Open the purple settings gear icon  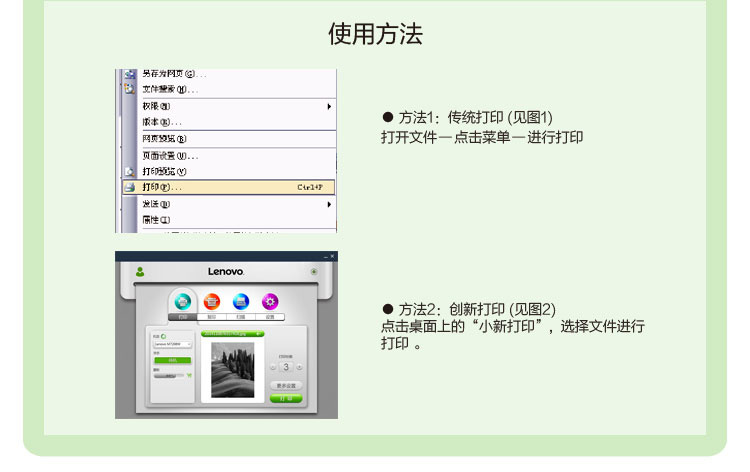click(270, 301)
